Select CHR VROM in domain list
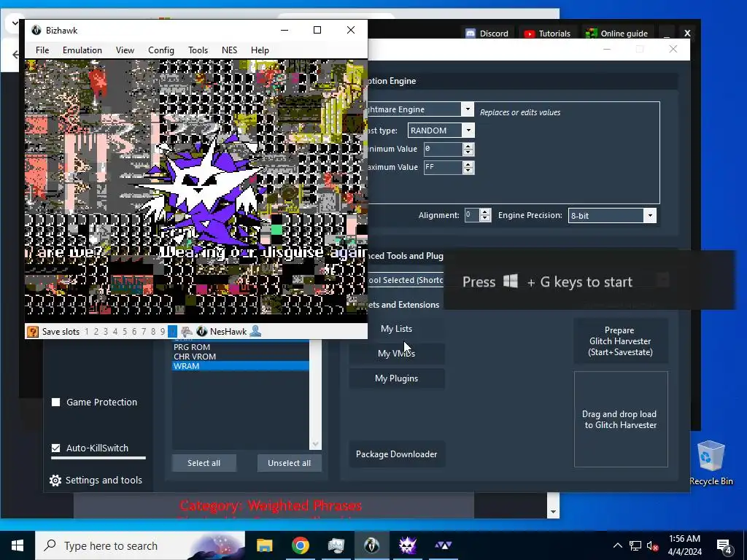This screenshot has width=747, height=560. tap(241, 356)
